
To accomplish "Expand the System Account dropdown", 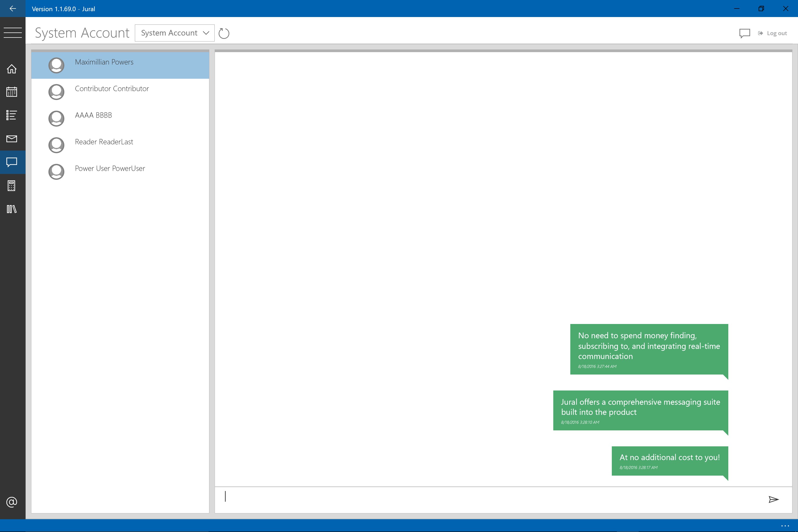I will pyautogui.click(x=174, y=33).
